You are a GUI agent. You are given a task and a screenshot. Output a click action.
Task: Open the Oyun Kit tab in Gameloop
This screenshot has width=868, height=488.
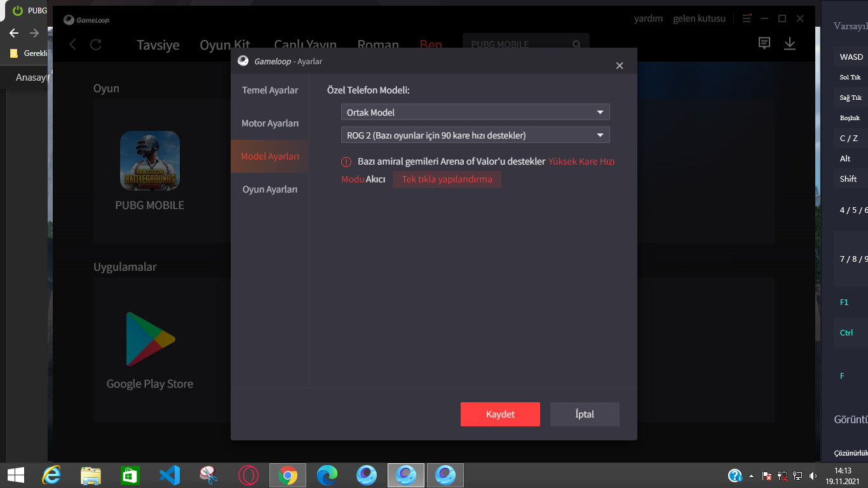[x=225, y=45]
